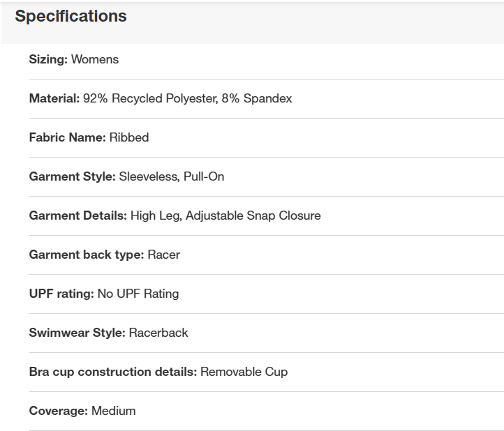Select the Racer back type value
504x431 pixels.
coord(164,255)
